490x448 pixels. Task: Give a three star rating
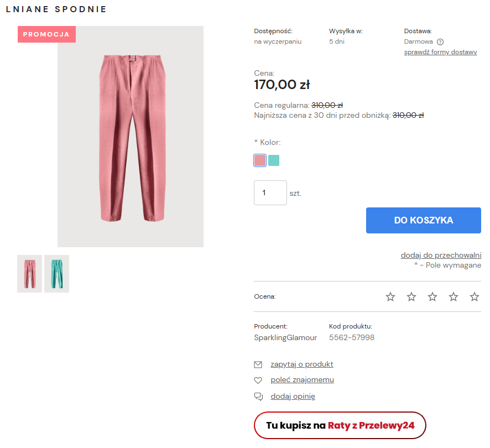tap(432, 297)
